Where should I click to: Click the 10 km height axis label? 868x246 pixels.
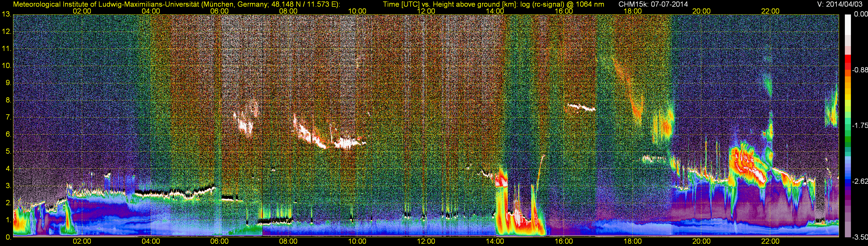[6, 66]
